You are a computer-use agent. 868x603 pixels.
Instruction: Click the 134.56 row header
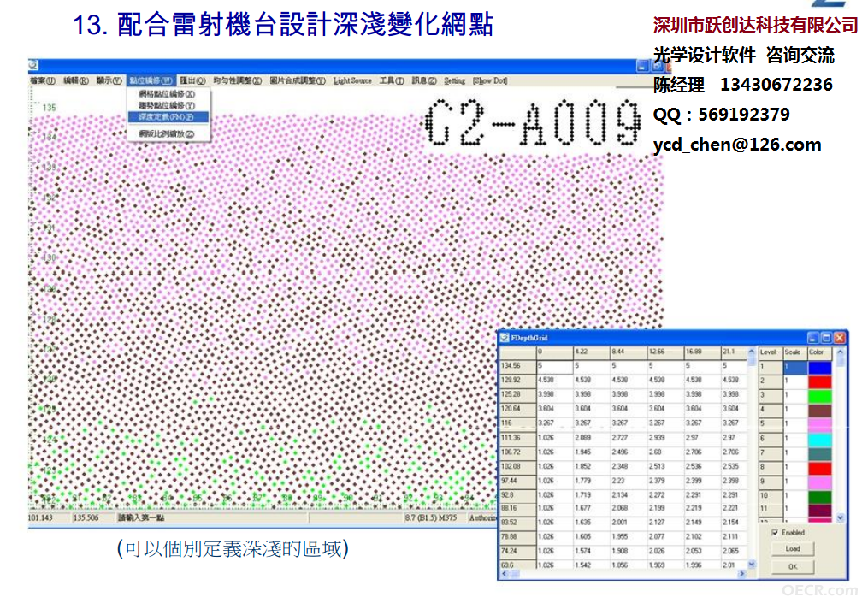point(518,366)
